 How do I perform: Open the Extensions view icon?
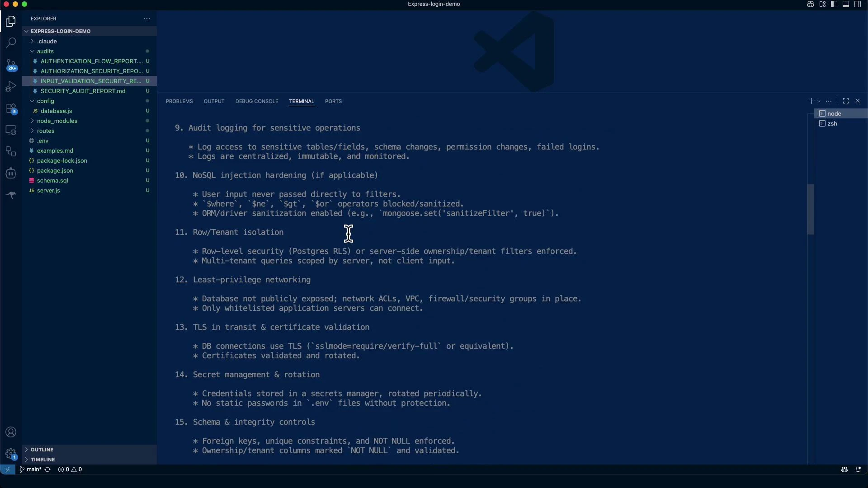point(11,108)
